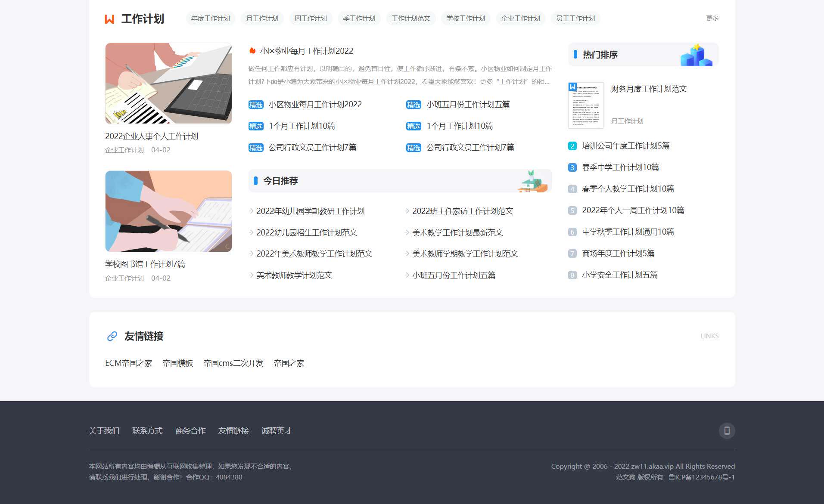Click the 精选 badge before 小区物业每月工作计划2022
Screen dimensions: 824x504
(x=255, y=104)
